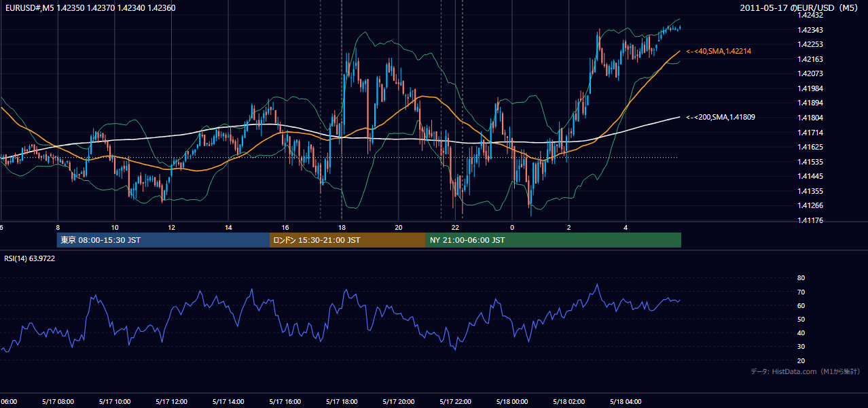
Task: Click the Tokyo 08:00-15:30 JST session bar
Action: 163,240
